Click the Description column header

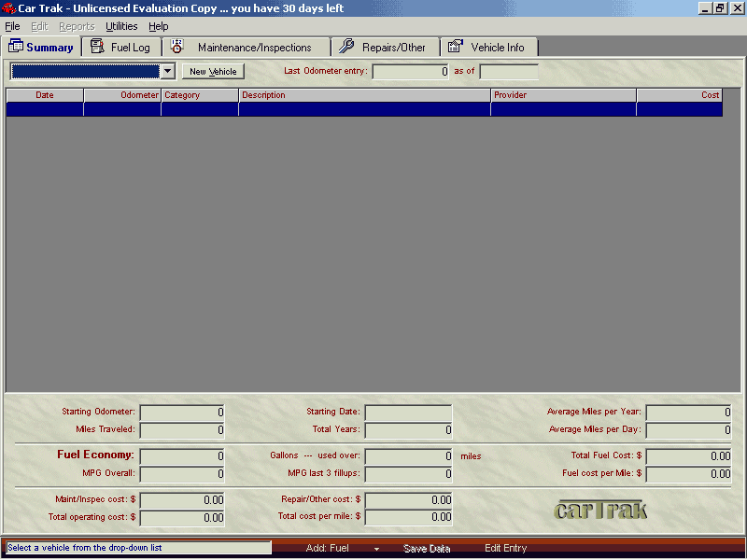coord(364,95)
